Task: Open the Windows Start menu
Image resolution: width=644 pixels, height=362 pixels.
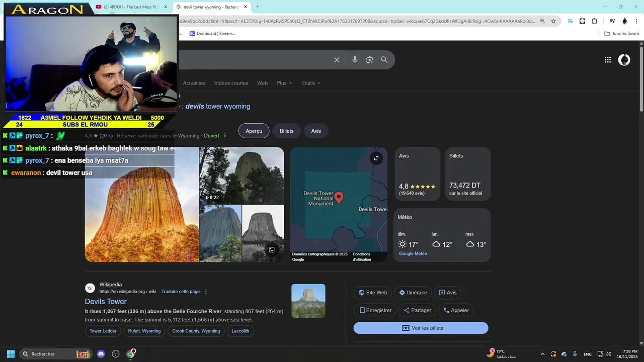Action: [x=11, y=354]
